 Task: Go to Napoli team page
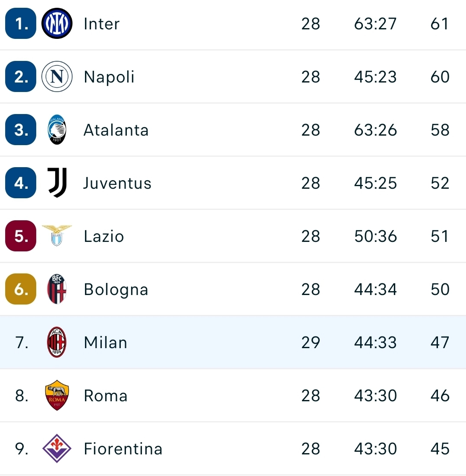[109, 77]
